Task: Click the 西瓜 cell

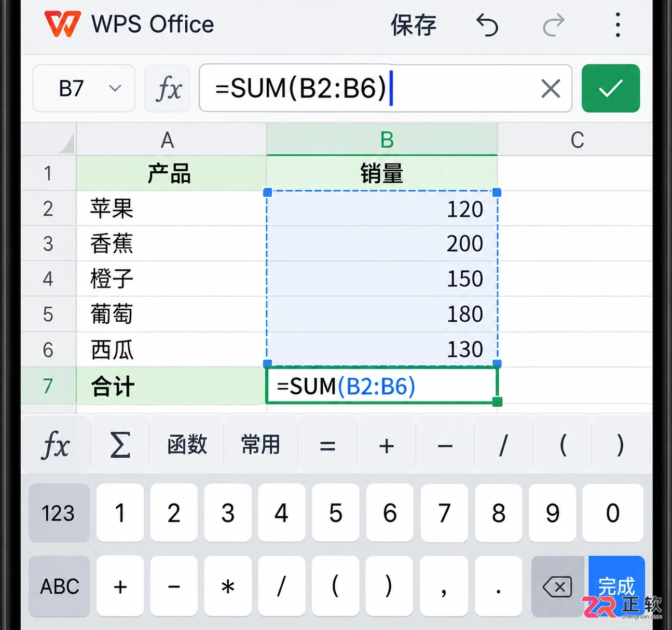Action: [x=171, y=350]
